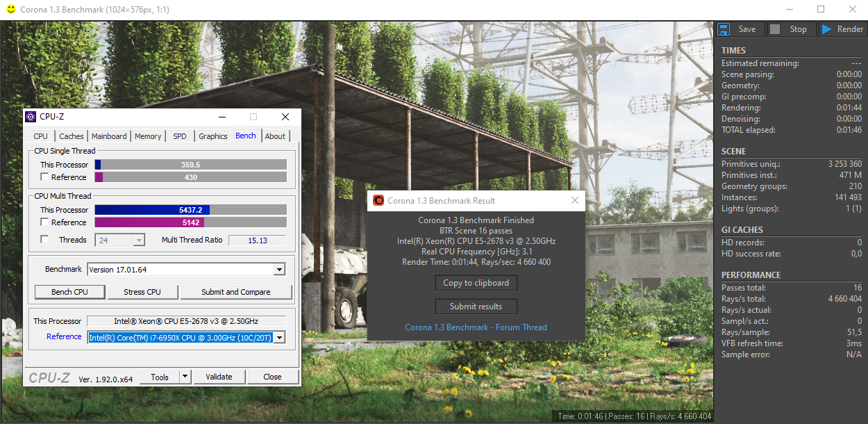Screen dimensions: 868x424
Task: Click Copy to clipboard button
Action: click(476, 283)
